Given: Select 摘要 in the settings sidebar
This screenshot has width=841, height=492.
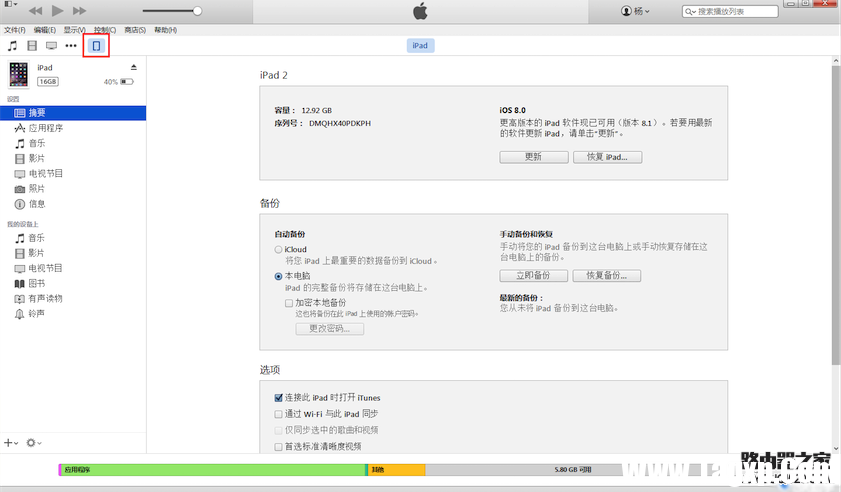Looking at the screenshot, I should [73, 113].
